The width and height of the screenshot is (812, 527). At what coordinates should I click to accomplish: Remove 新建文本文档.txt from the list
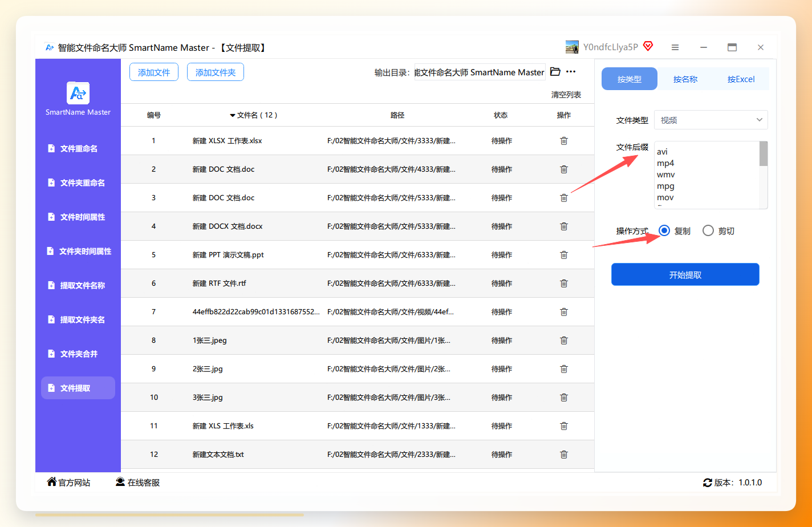564,455
